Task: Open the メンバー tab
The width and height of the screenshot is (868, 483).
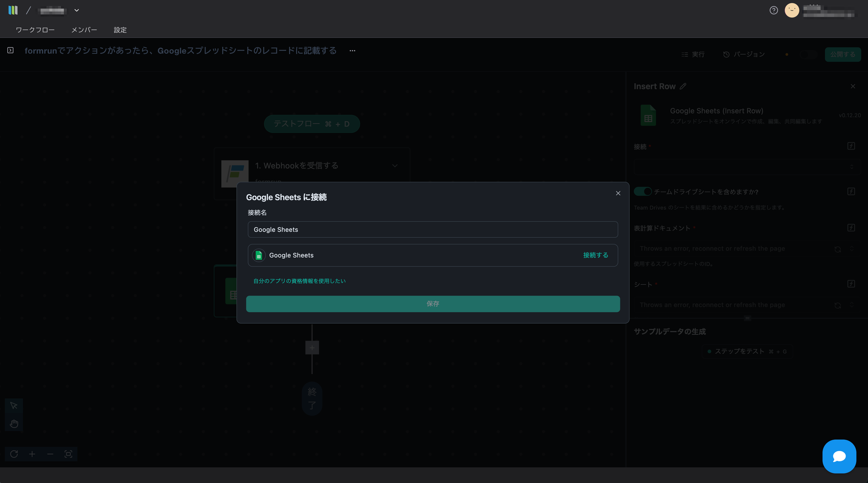Action: (x=84, y=30)
